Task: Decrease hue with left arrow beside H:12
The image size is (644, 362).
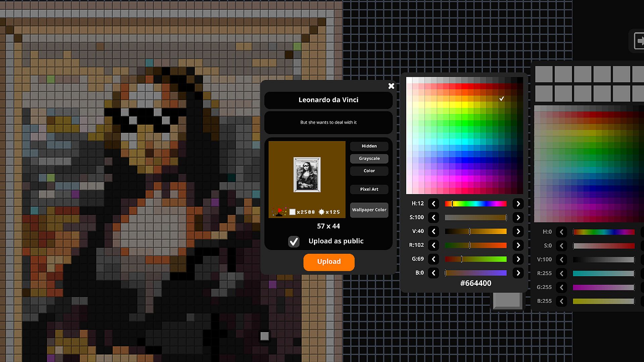Action: (433, 204)
